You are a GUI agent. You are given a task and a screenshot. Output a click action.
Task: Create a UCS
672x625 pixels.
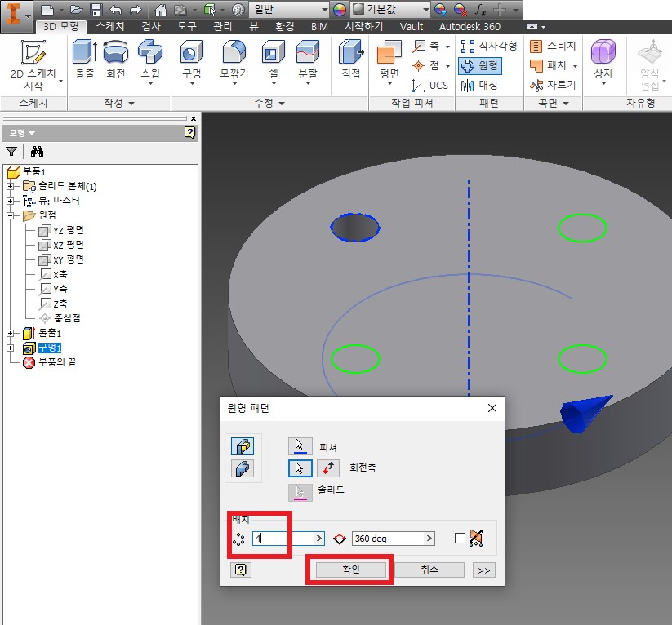point(429,85)
